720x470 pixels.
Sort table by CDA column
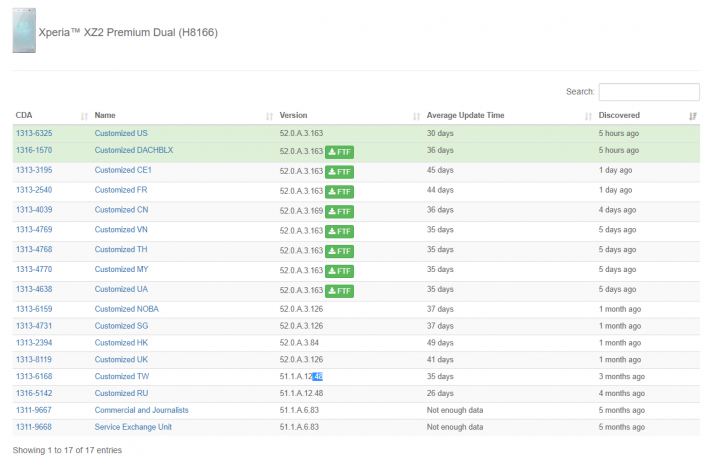[x=51, y=115]
